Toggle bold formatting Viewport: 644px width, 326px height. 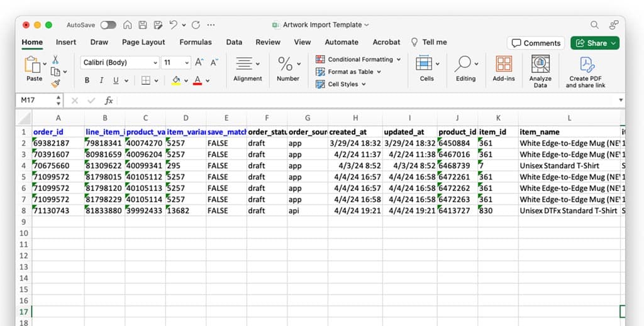pyautogui.click(x=87, y=80)
